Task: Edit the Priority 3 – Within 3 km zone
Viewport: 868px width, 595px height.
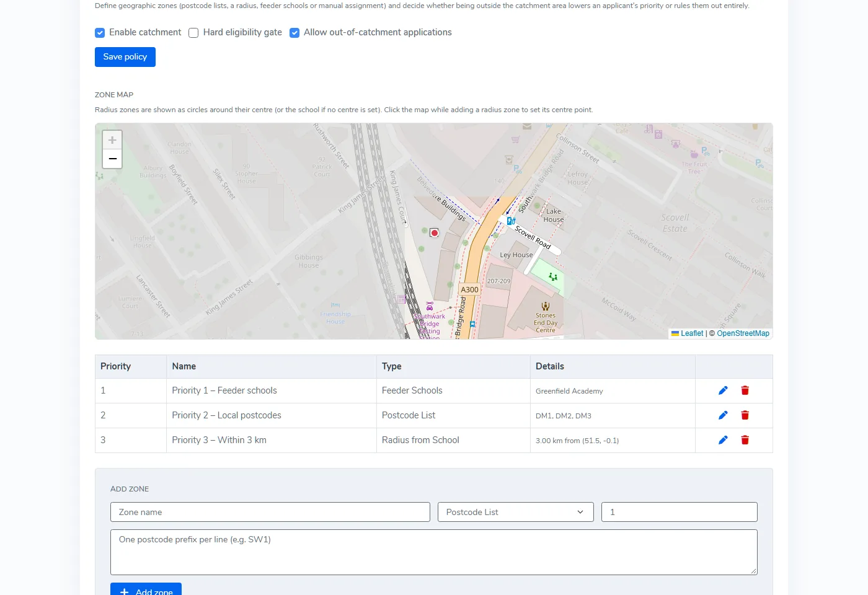Action: 723,440
